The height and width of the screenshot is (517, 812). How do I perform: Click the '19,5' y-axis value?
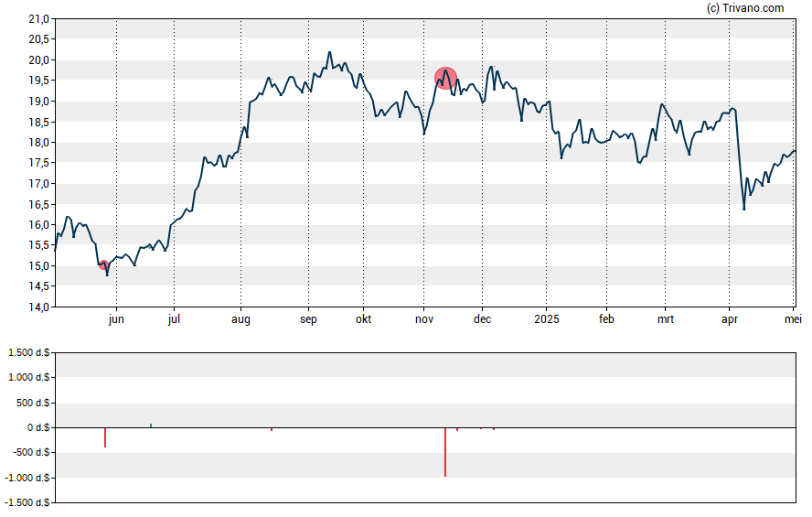coord(38,81)
